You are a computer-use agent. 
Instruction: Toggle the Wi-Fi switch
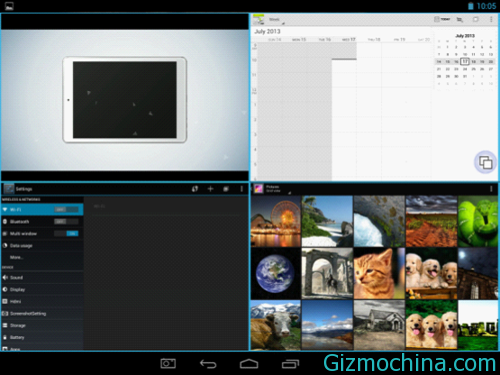[x=66, y=209]
